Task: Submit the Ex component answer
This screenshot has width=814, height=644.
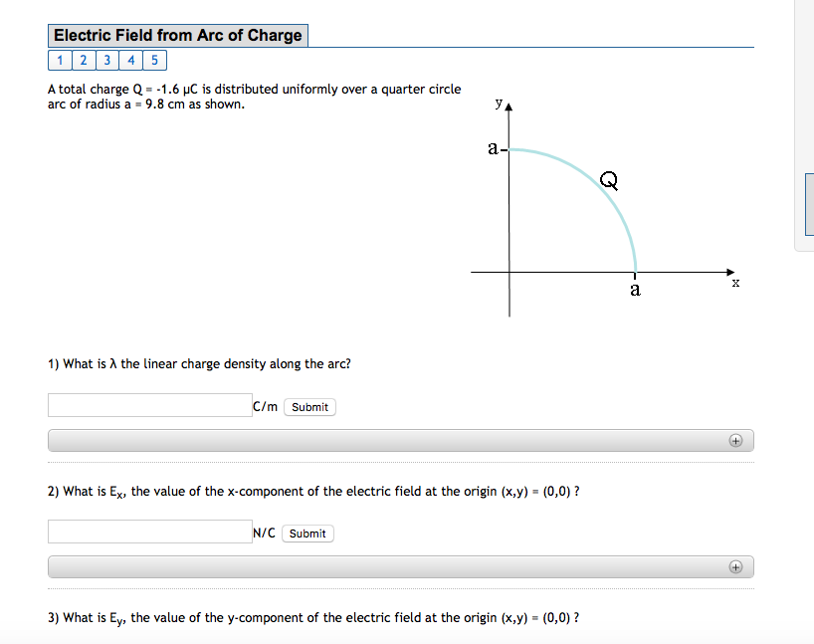Action: click(x=306, y=533)
